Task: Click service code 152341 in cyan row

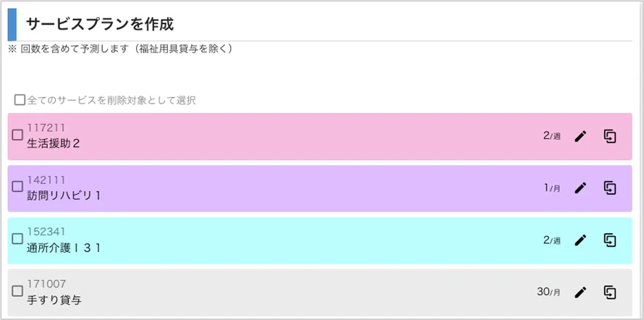Action: coord(46,232)
